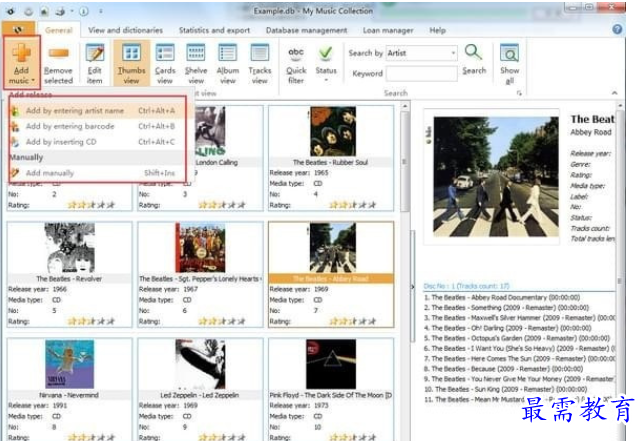
Task: Open the Quick filter tool
Action: [x=296, y=64]
